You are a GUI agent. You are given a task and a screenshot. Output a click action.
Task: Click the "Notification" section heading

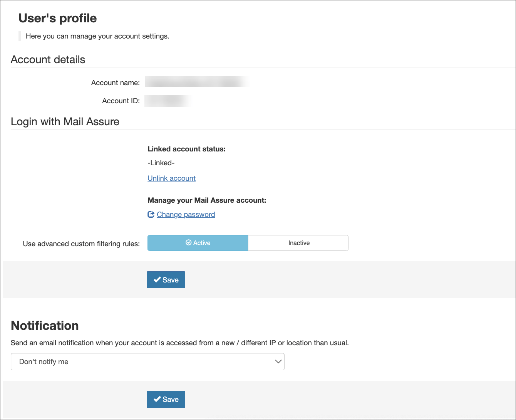pyautogui.click(x=45, y=326)
